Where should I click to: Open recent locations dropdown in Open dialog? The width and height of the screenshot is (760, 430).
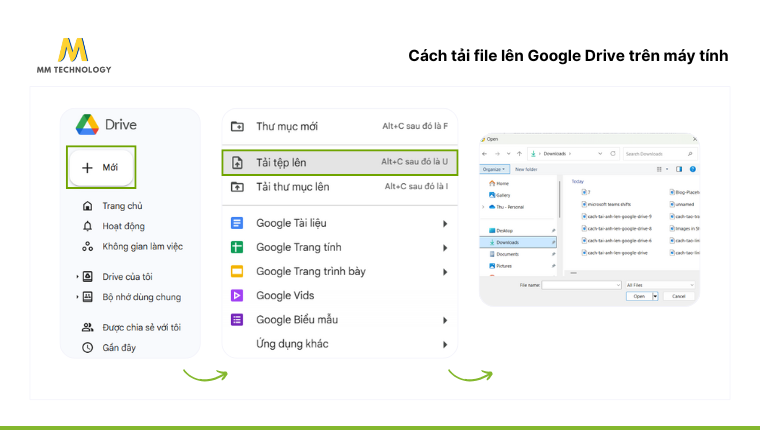(x=508, y=154)
